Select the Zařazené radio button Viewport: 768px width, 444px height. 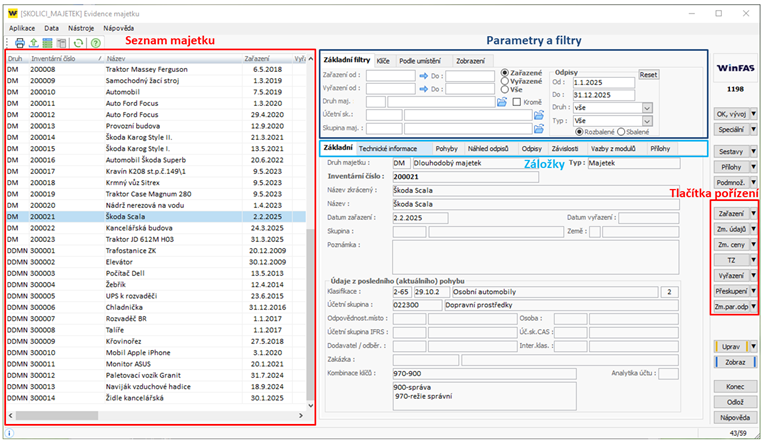pyautogui.click(x=504, y=73)
